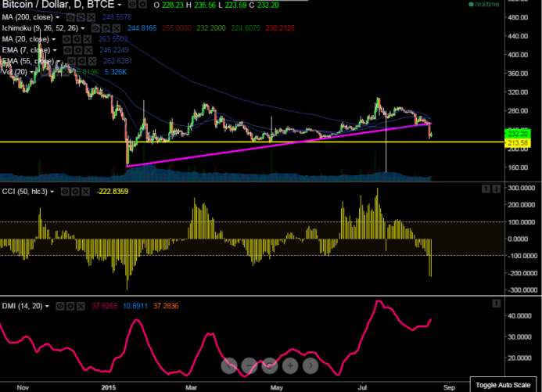The height and width of the screenshot is (392, 542).
Task: Zoom out the chart with minus button
Action: click(x=249, y=365)
